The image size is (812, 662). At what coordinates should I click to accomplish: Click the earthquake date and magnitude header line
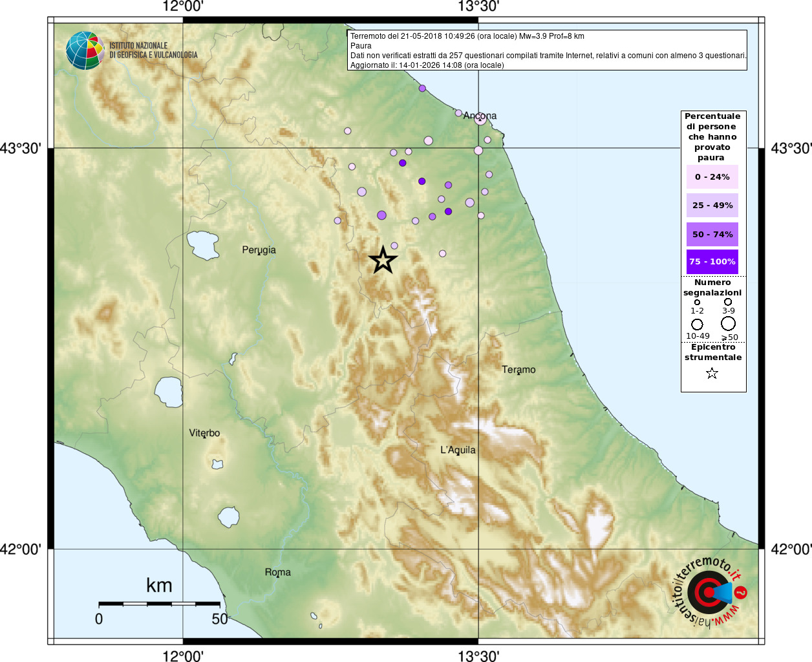[x=467, y=36]
